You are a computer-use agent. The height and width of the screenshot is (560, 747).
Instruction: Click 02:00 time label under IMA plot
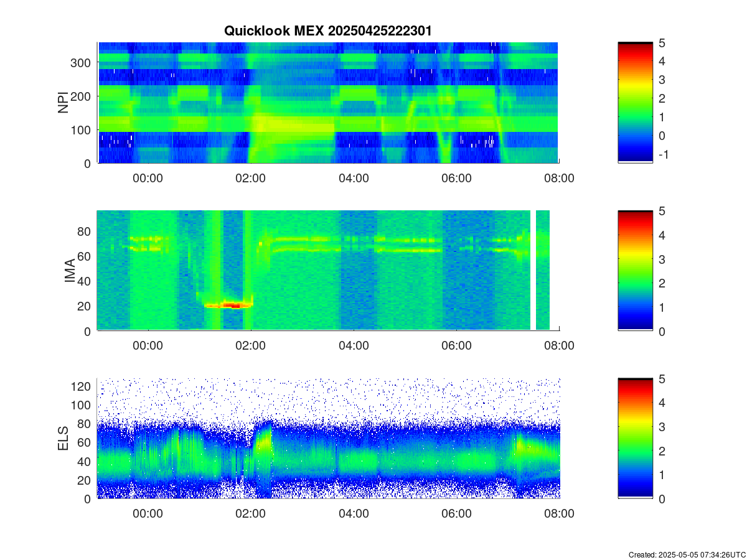251,346
